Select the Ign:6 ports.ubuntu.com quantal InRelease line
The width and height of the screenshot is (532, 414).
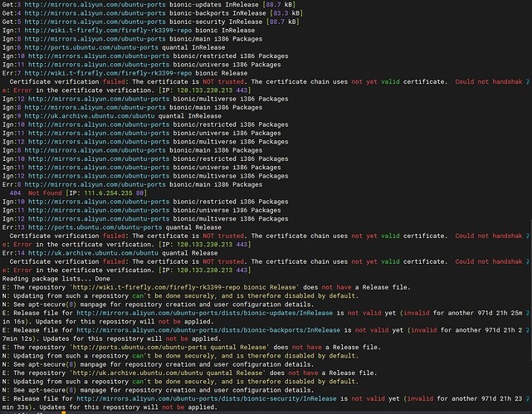[x=114, y=47]
